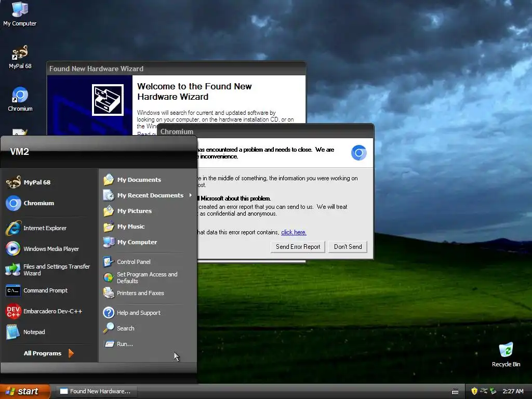The width and height of the screenshot is (532, 399).
Task: Open My Documents folder icon
Action: point(109,179)
